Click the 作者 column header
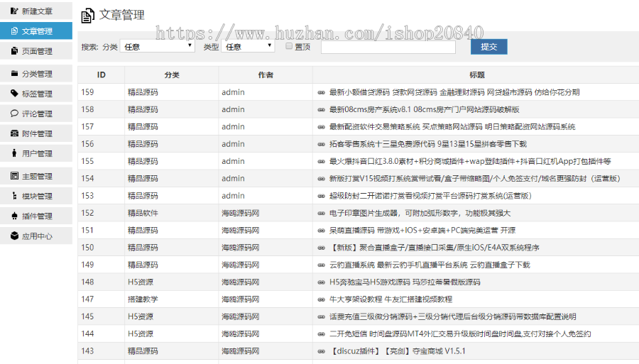 [266, 75]
